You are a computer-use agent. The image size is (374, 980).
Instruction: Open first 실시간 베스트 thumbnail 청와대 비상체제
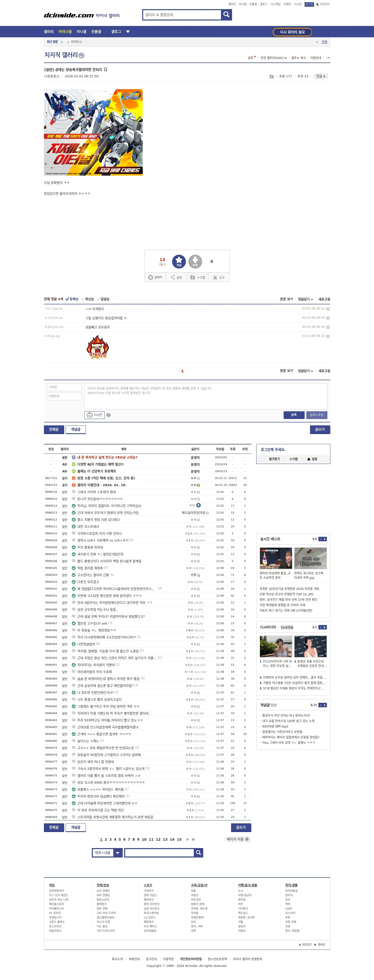click(x=276, y=558)
